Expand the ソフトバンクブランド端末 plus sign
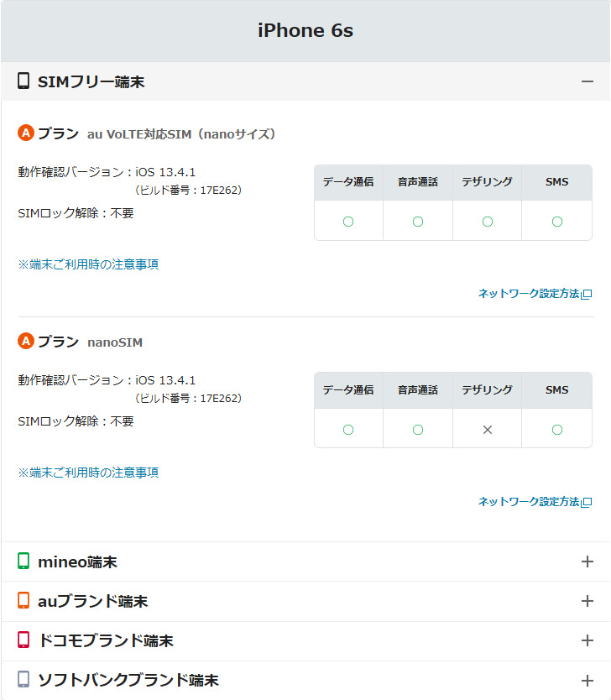611x700 pixels. pos(587,681)
